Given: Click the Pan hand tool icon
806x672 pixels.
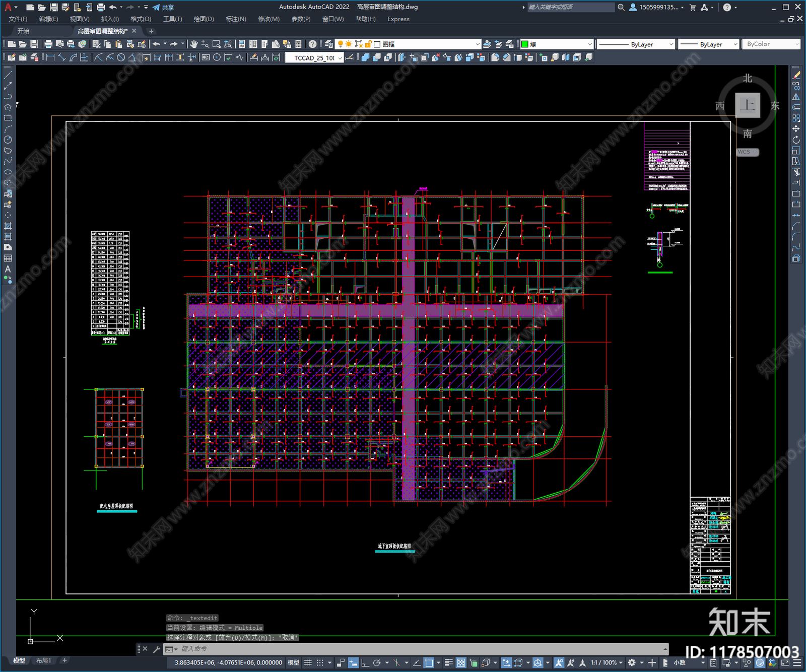Looking at the screenshot, I should point(194,44).
